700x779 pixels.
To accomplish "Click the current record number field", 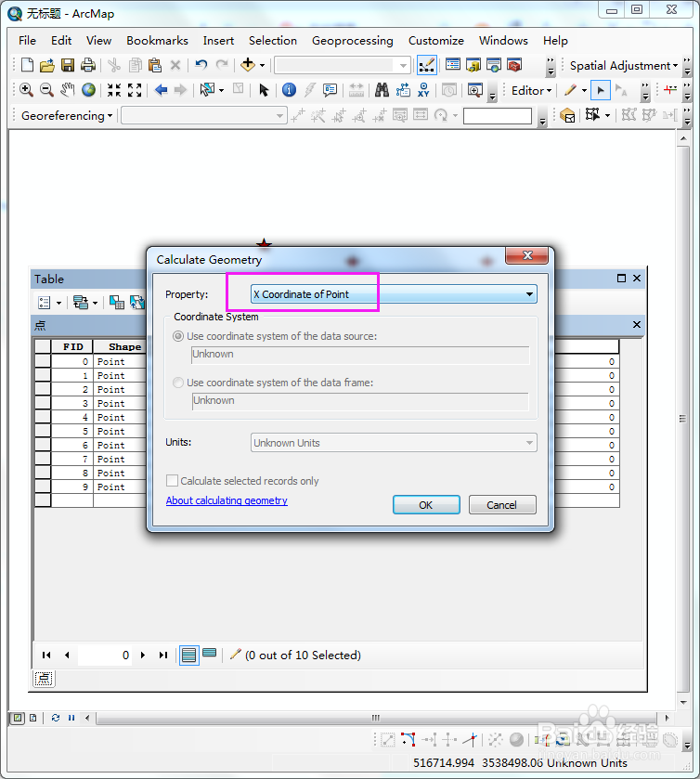I will click(x=105, y=656).
